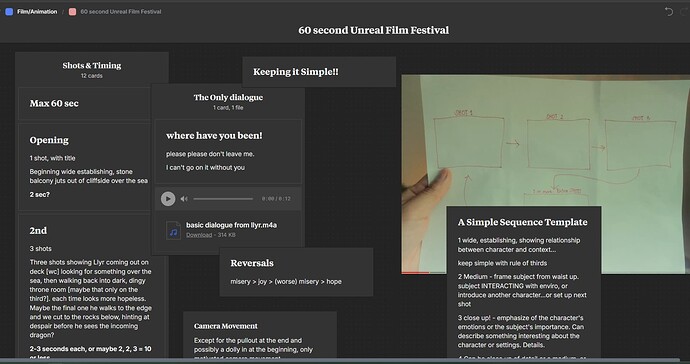Select The Only dialogue column header
The width and height of the screenshot is (690, 364).
click(x=228, y=101)
